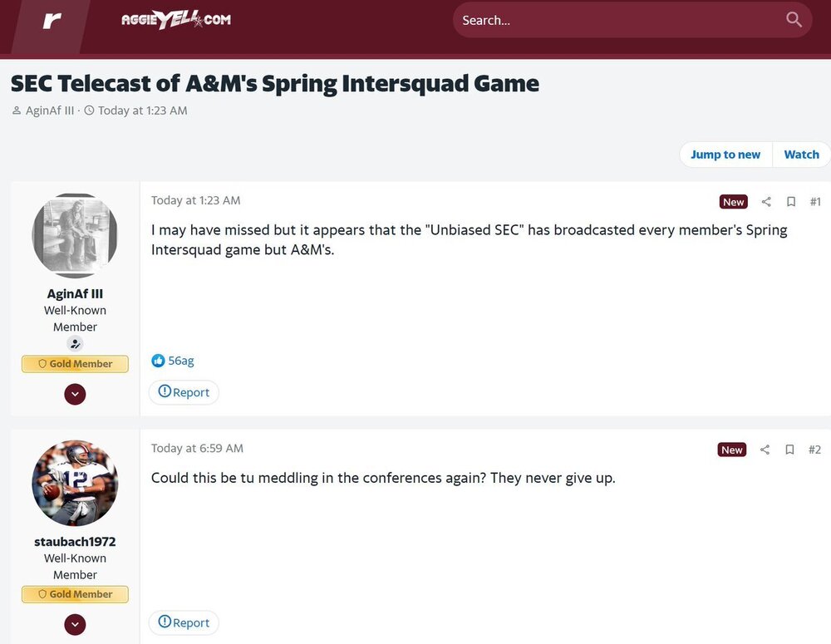Click the magnifying glass search icon
Viewport: 831px width, 644px height.
coord(794,20)
